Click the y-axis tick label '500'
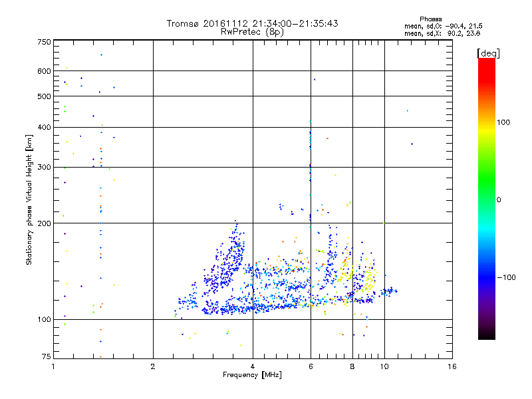 [x=44, y=96]
